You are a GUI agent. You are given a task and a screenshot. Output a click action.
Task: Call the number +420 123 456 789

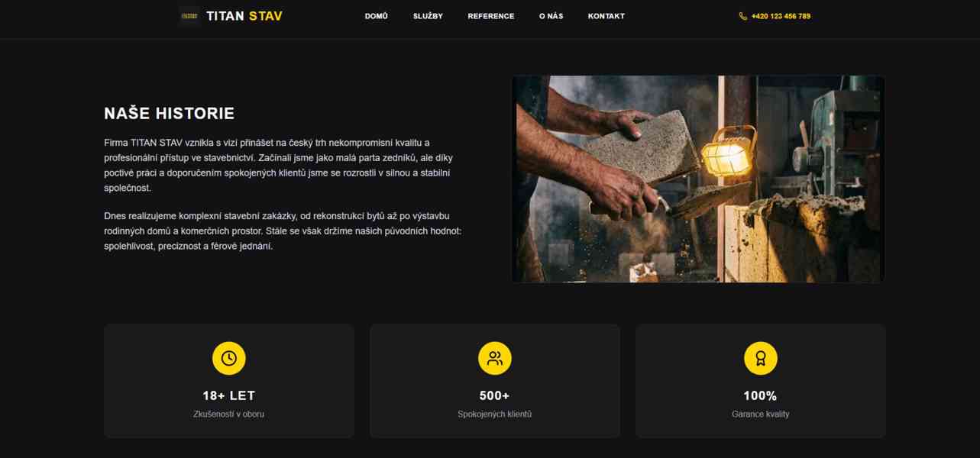(x=781, y=16)
